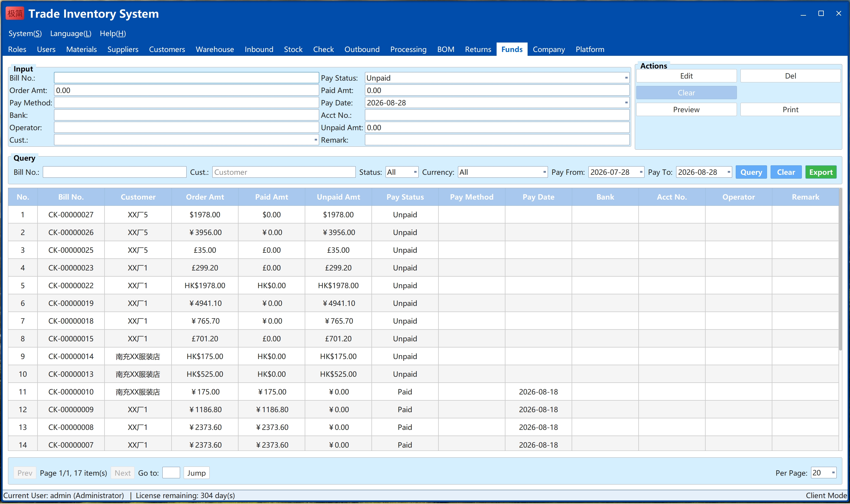
Task: Sort by the Pay Status column header
Action: click(405, 197)
